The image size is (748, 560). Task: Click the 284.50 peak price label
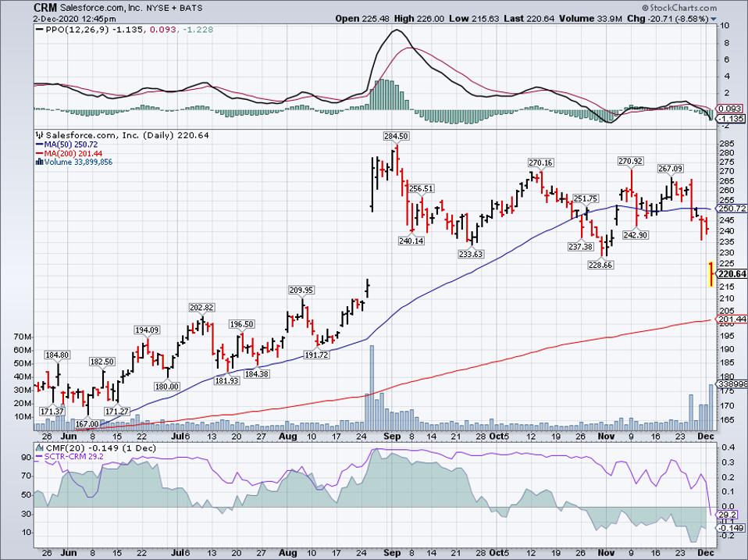pyautogui.click(x=396, y=136)
